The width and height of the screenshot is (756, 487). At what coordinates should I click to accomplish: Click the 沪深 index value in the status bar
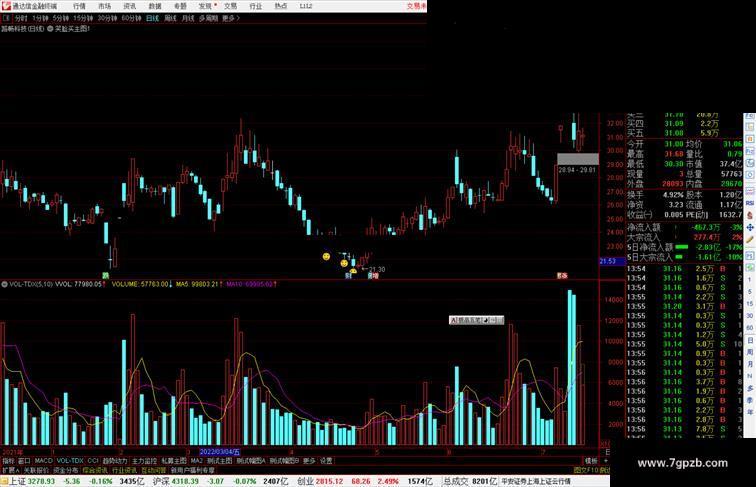tap(185, 481)
